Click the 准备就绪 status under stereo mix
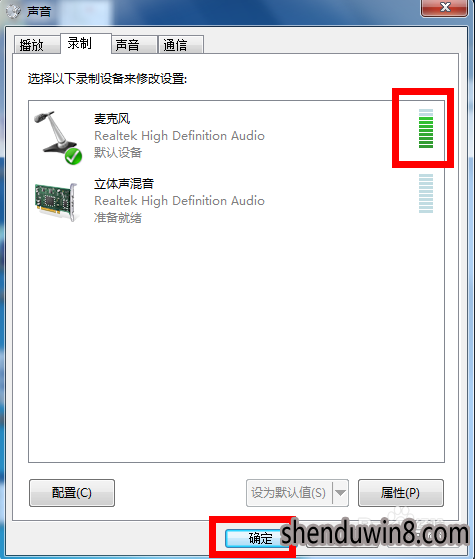475x559 pixels. pyautogui.click(x=118, y=217)
